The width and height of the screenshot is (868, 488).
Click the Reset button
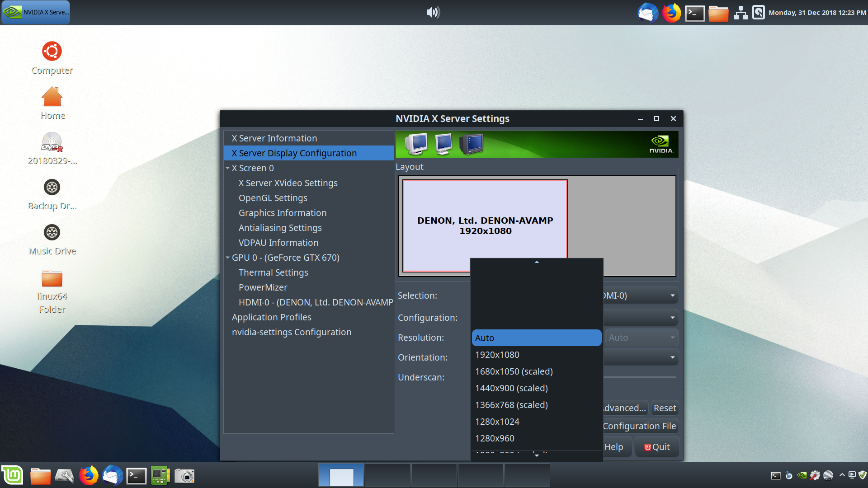tap(665, 408)
